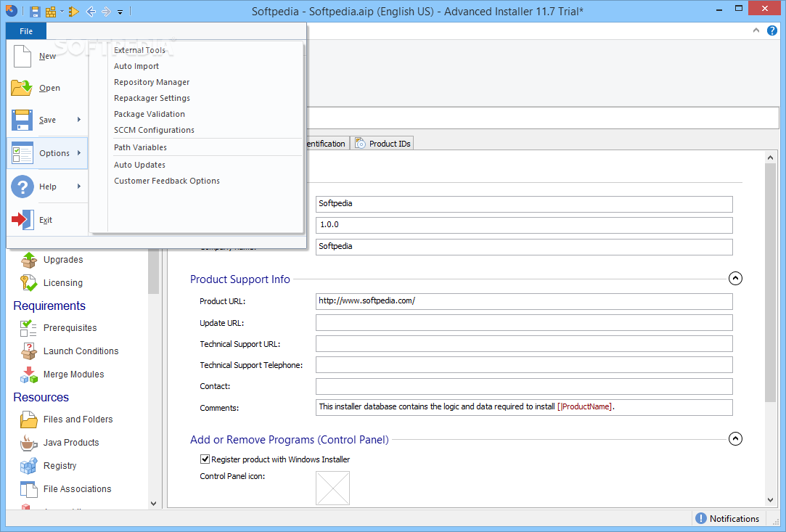Click the Technical Support Telephone field
The width and height of the screenshot is (786, 532).
click(x=524, y=365)
